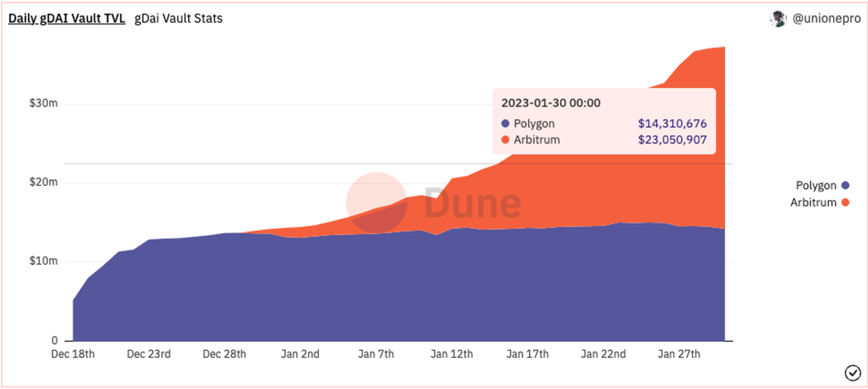Click the tooltip date 2023-01-30 00:00

click(551, 103)
